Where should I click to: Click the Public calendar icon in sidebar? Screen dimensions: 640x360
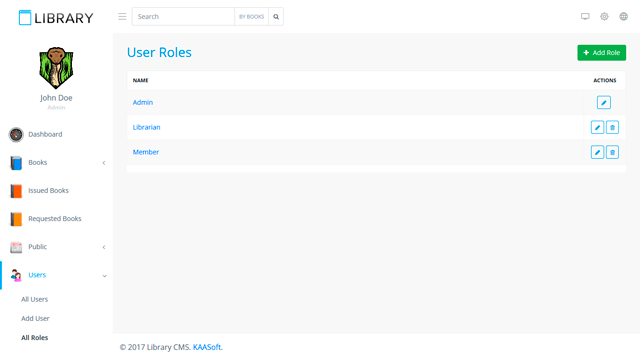tap(16, 247)
